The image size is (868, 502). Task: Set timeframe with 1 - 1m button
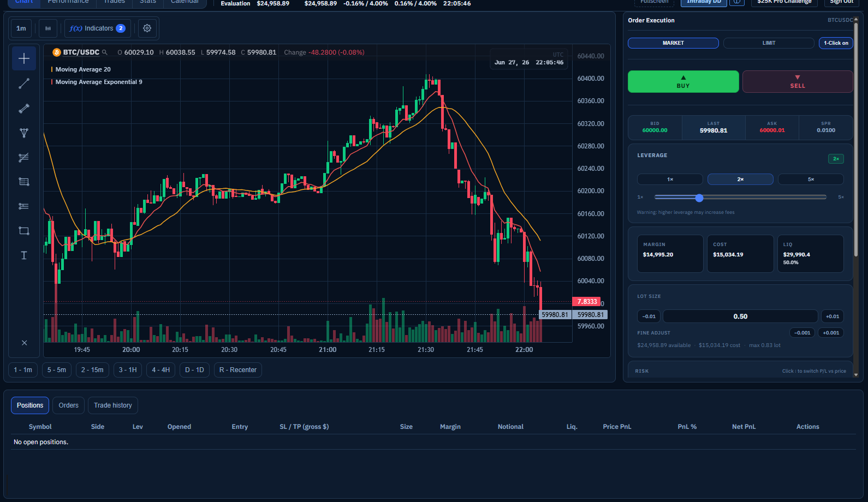point(23,370)
